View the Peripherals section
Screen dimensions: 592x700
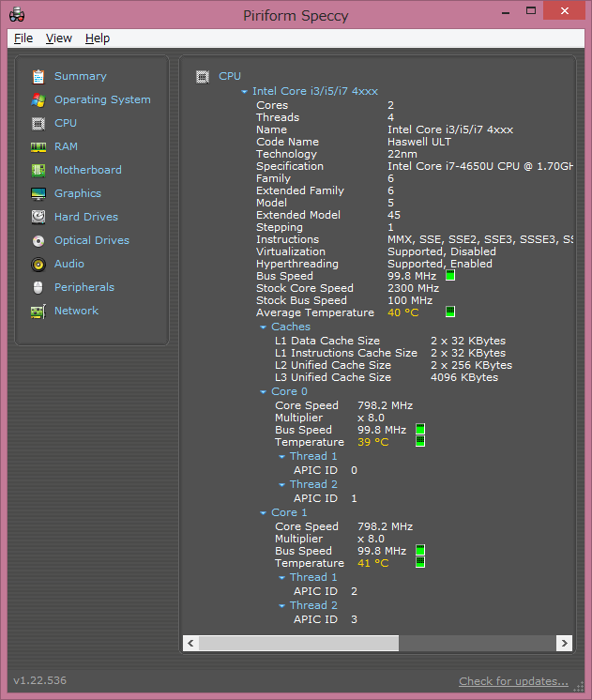click(x=83, y=287)
